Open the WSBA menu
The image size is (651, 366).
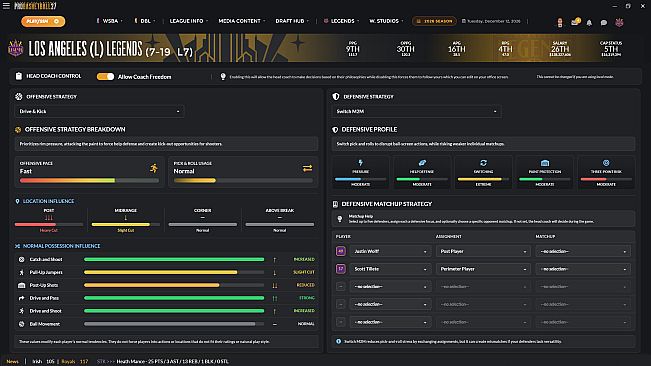110,21
